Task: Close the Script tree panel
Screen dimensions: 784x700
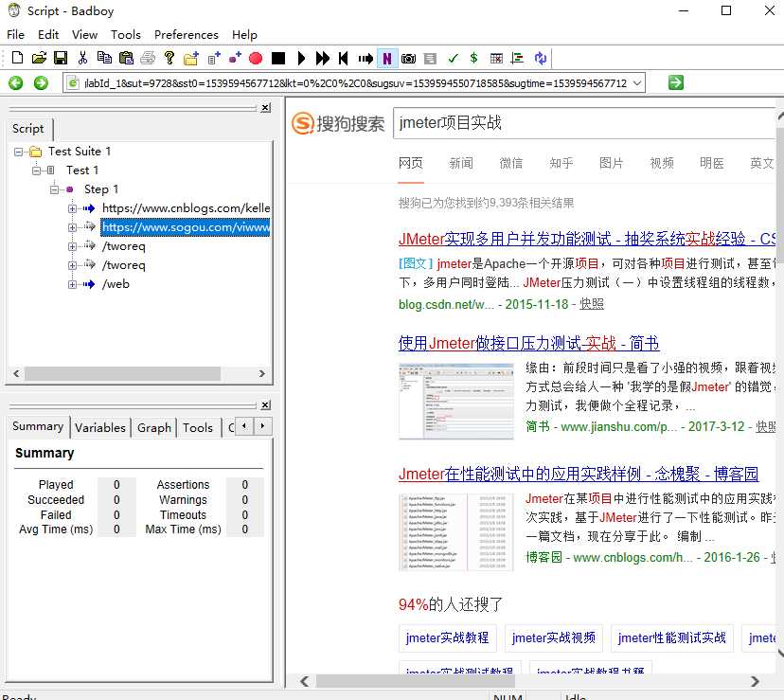Action: click(266, 108)
